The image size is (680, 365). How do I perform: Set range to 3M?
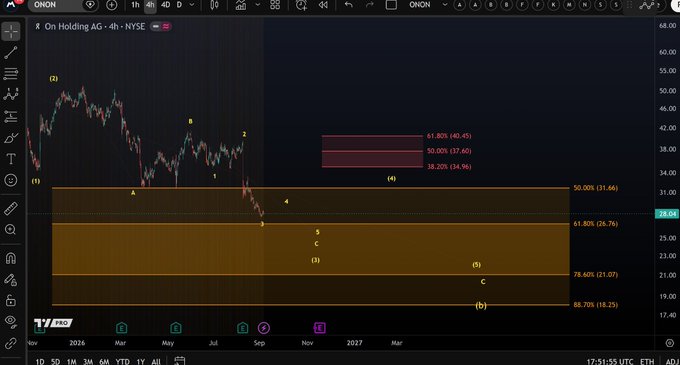(x=88, y=361)
